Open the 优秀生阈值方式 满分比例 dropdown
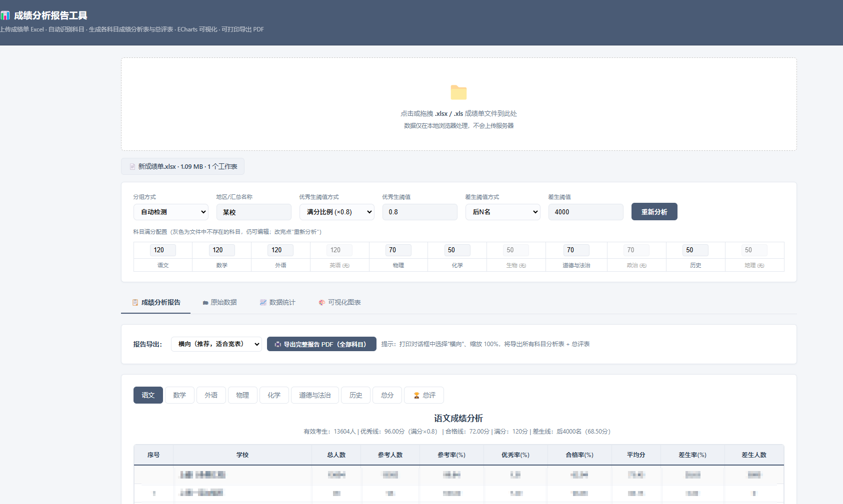Image resolution: width=843 pixels, height=504 pixels. point(337,212)
